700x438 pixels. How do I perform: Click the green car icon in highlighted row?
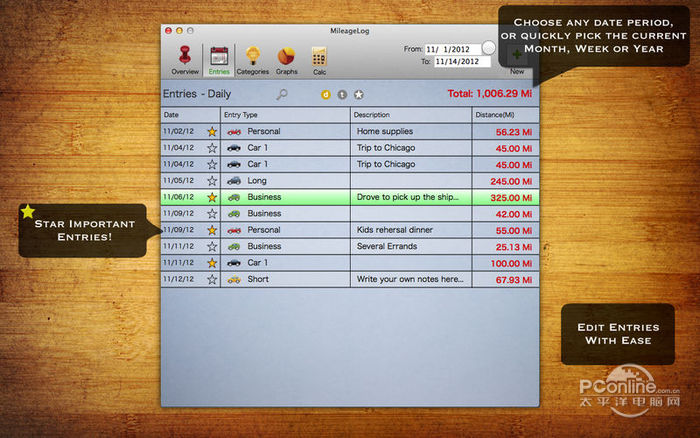tap(234, 197)
